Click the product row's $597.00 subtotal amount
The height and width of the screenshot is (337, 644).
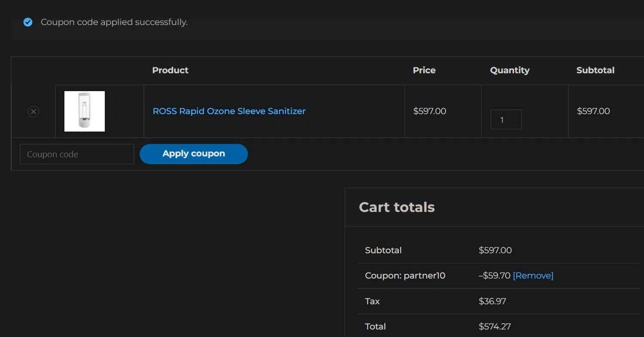[x=593, y=111]
